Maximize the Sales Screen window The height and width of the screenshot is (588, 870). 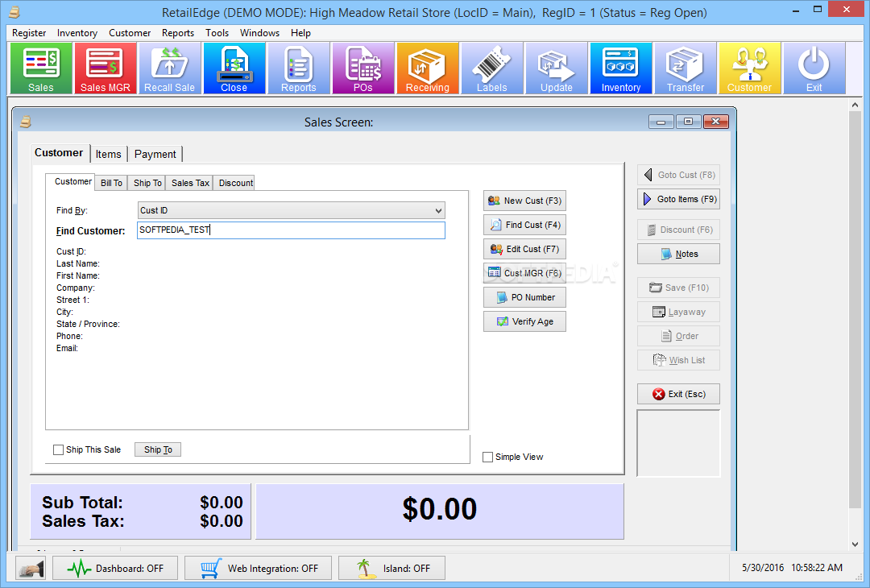click(688, 122)
